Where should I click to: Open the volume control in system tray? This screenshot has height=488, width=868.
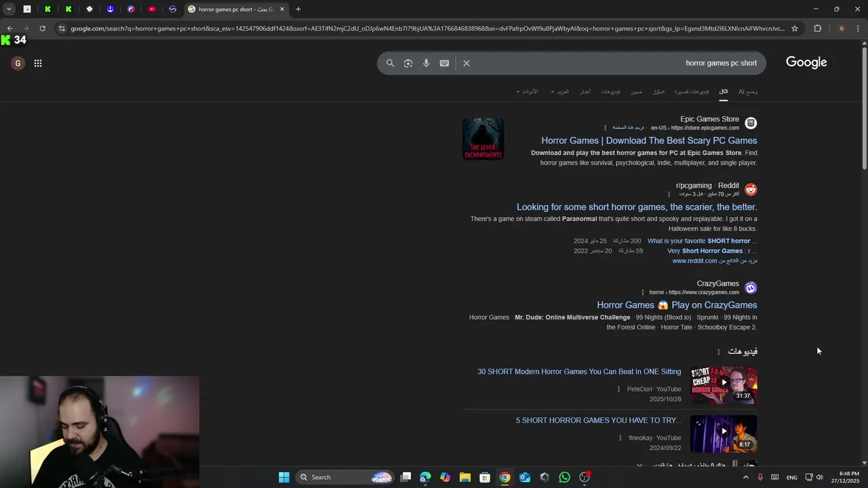tap(819, 477)
